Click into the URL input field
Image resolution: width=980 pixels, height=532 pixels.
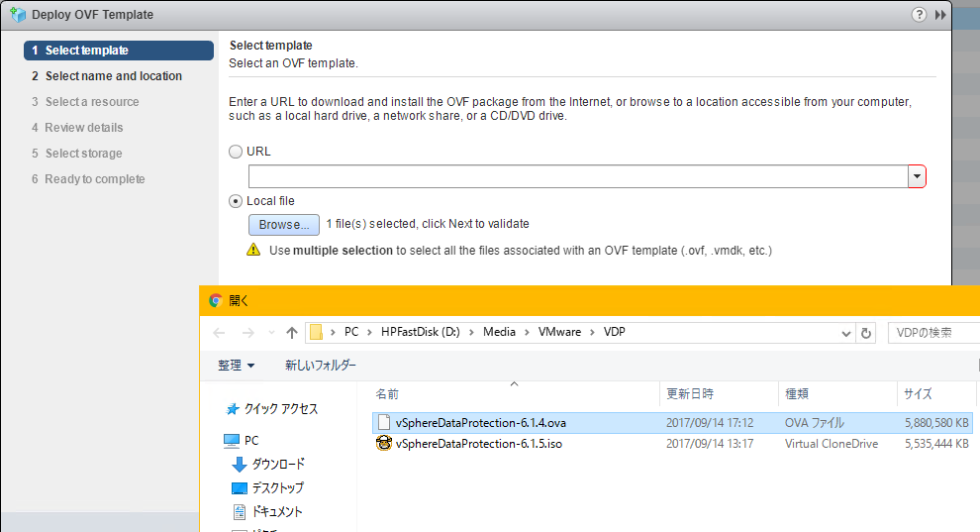tap(578, 176)
